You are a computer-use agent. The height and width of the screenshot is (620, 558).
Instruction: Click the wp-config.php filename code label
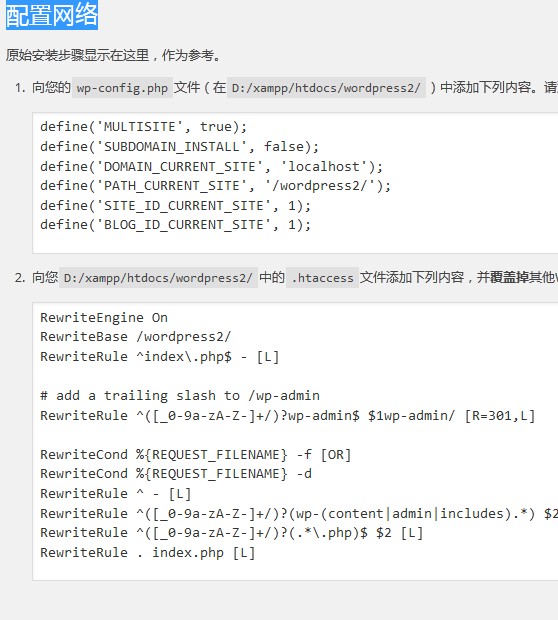click(x=122, y=87)
